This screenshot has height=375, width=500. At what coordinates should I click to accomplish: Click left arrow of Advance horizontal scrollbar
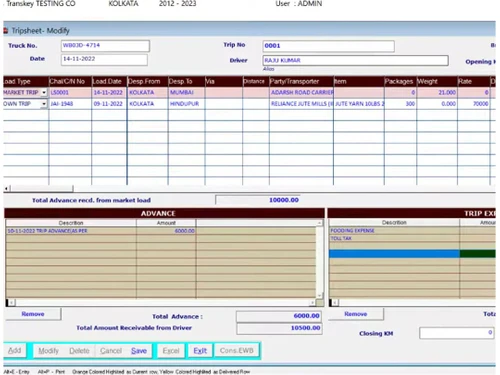[x=11, y=303]
